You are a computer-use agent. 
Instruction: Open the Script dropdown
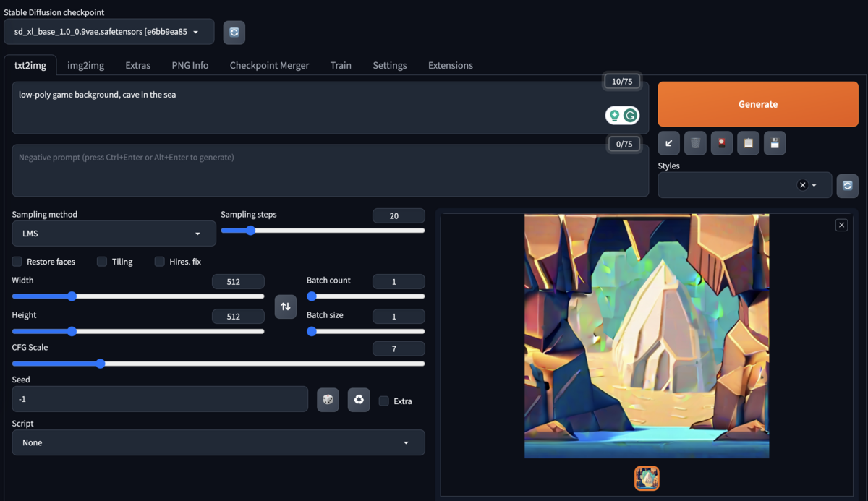(218, 442)
